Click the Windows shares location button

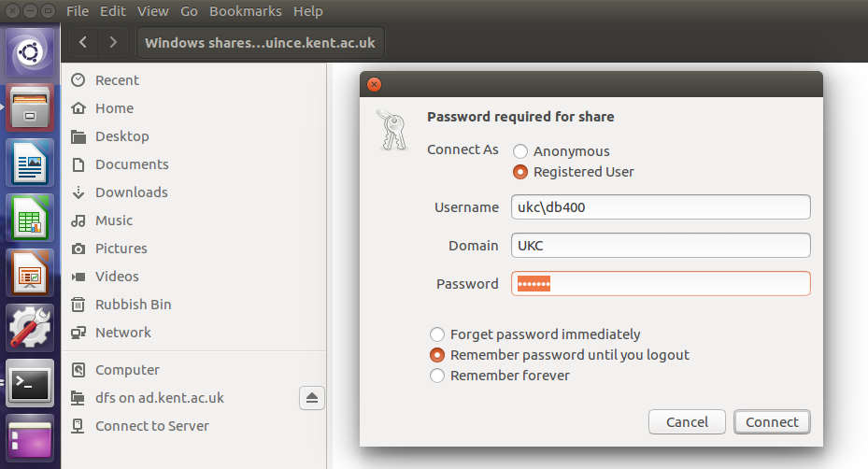click(x=261, y=42)
